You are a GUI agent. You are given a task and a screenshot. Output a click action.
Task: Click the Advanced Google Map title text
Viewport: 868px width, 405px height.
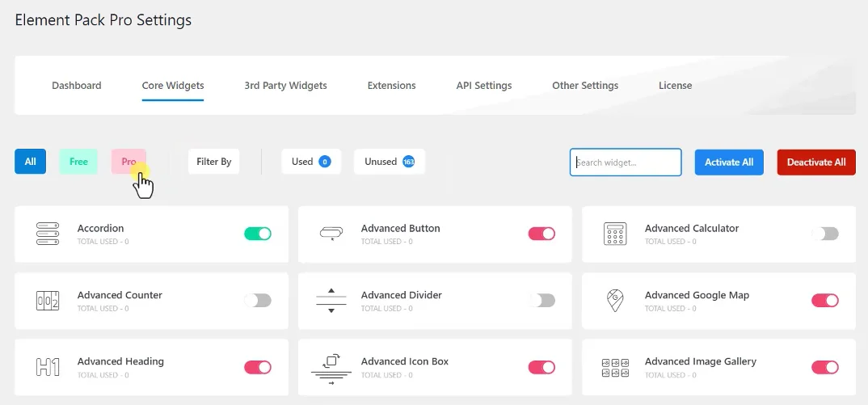click(697, 295)
